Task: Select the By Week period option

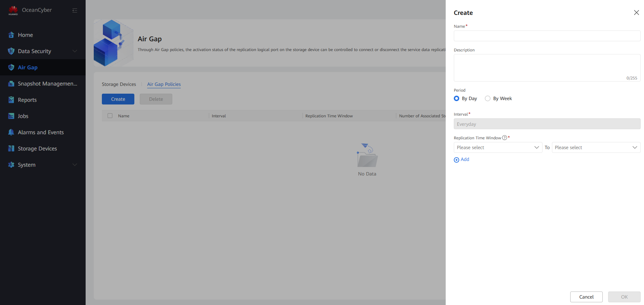Action: pyautogui.click(x=488, y=98)
